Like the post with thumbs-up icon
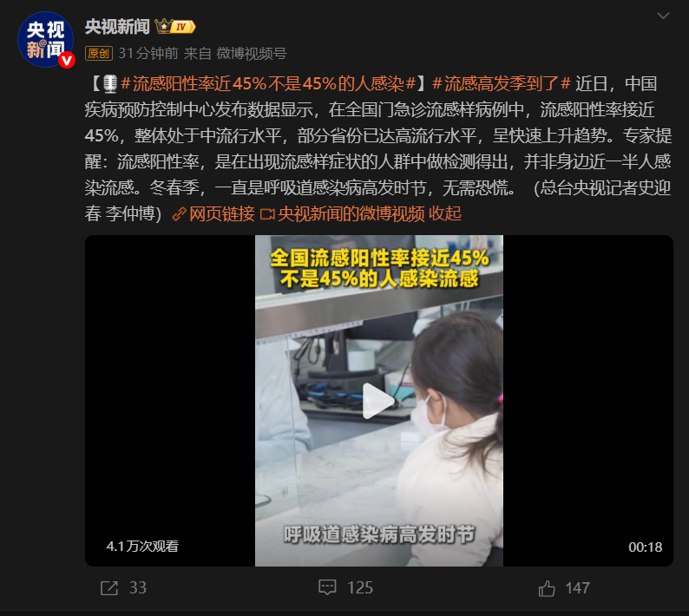Screen dimensions: 689x616 (x=547, y=588)
